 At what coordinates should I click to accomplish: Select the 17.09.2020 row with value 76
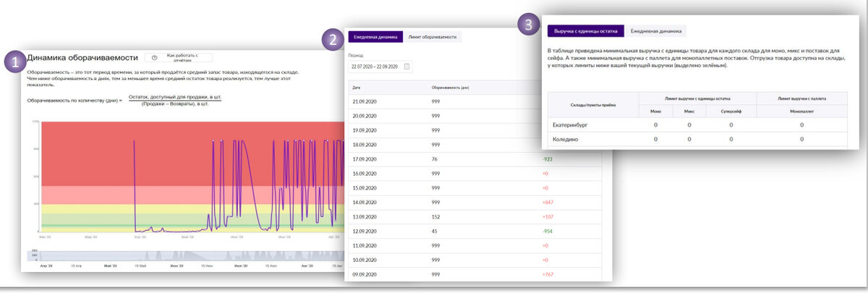475,158
